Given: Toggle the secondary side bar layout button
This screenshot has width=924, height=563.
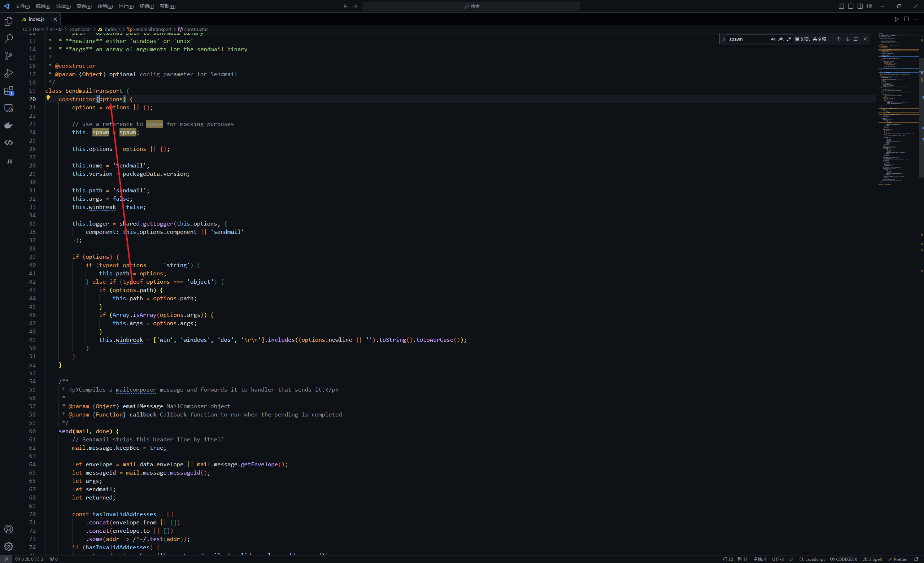Looking at the screenshot, I should pyautogui.click(x=860, y=6).
